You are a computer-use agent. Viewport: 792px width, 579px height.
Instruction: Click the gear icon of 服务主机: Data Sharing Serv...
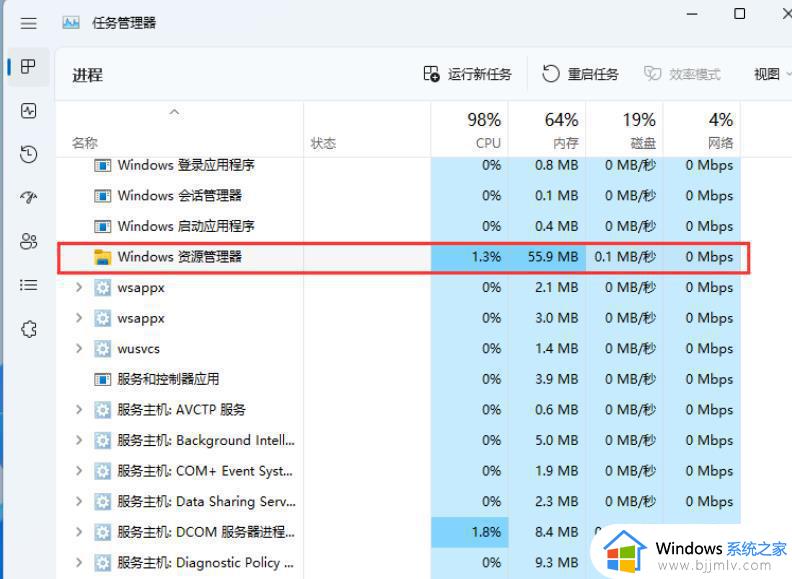click(x=103, y=502)
